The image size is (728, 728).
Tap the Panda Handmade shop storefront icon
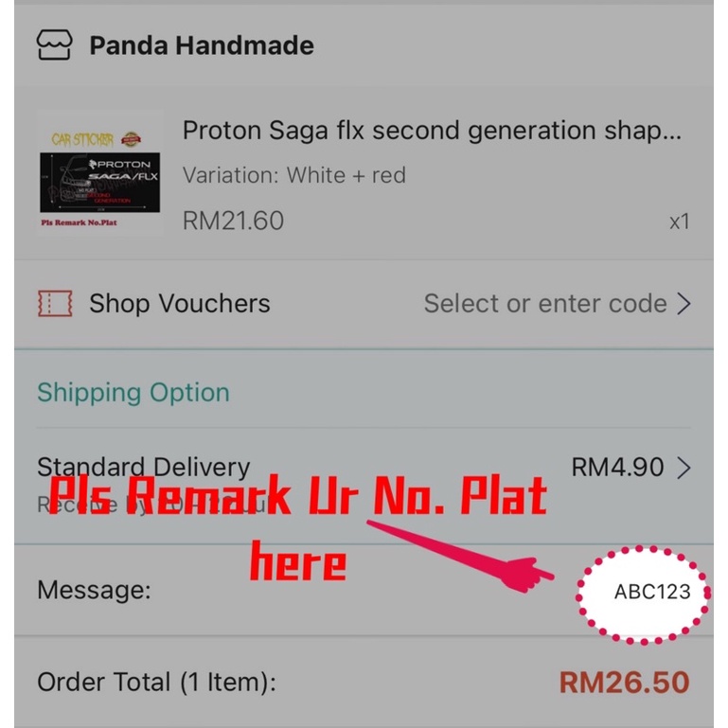[54, 45]
